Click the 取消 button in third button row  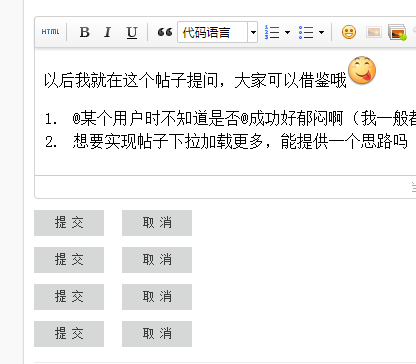tap(157, 297)
